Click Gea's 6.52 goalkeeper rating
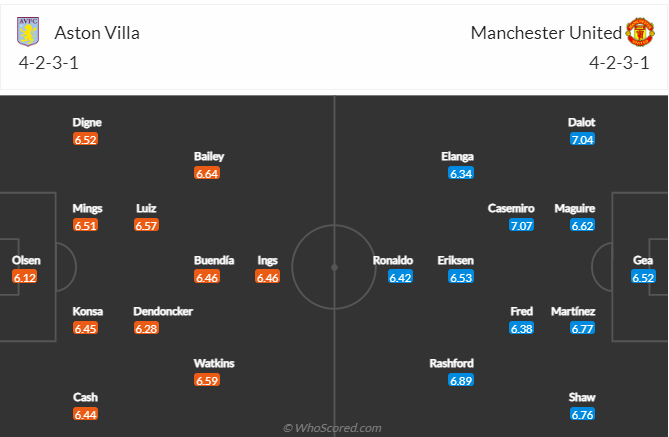Screen dimensions: 669x437 (643, 277)
